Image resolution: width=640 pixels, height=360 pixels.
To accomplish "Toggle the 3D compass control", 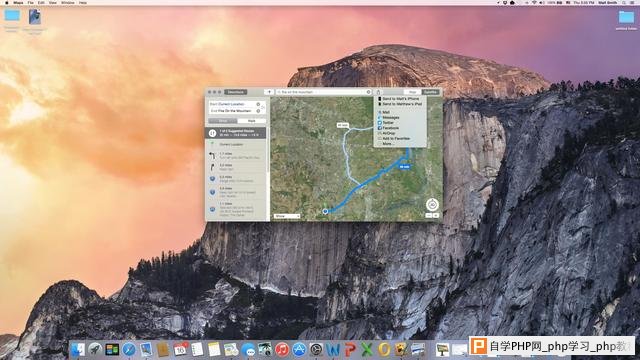I will 432,204.
